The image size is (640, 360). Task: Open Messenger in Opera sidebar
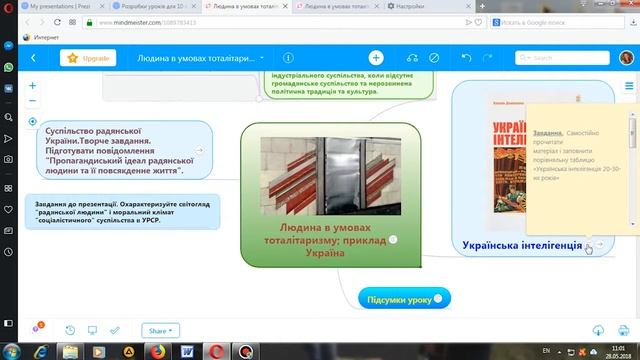(9, 46)
